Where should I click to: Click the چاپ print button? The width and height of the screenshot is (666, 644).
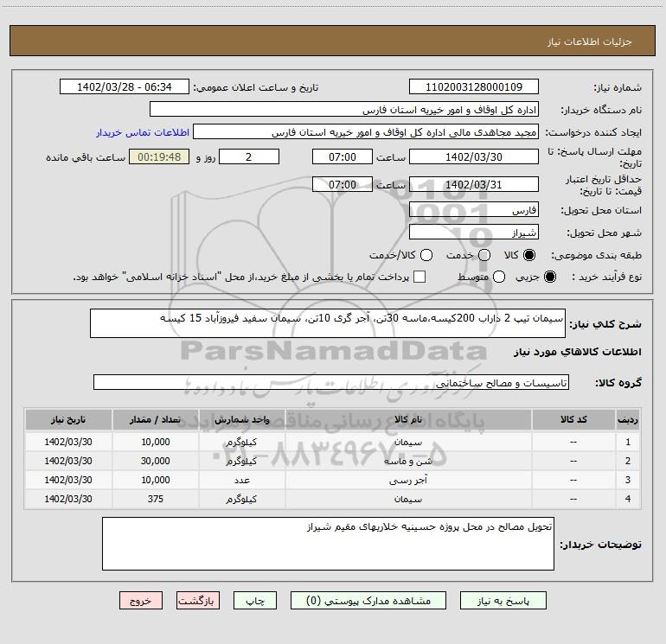(255, 601)
